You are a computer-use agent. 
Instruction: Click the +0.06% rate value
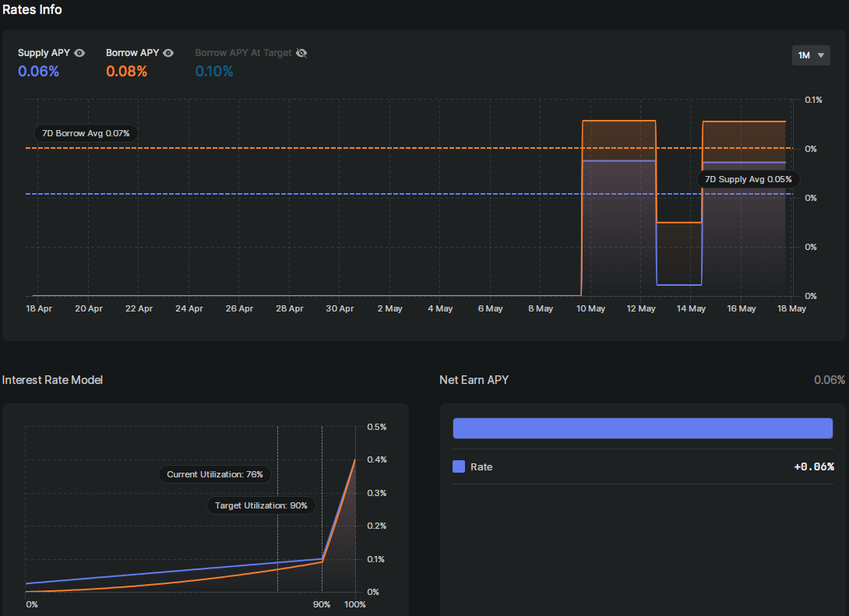point(814,466)
